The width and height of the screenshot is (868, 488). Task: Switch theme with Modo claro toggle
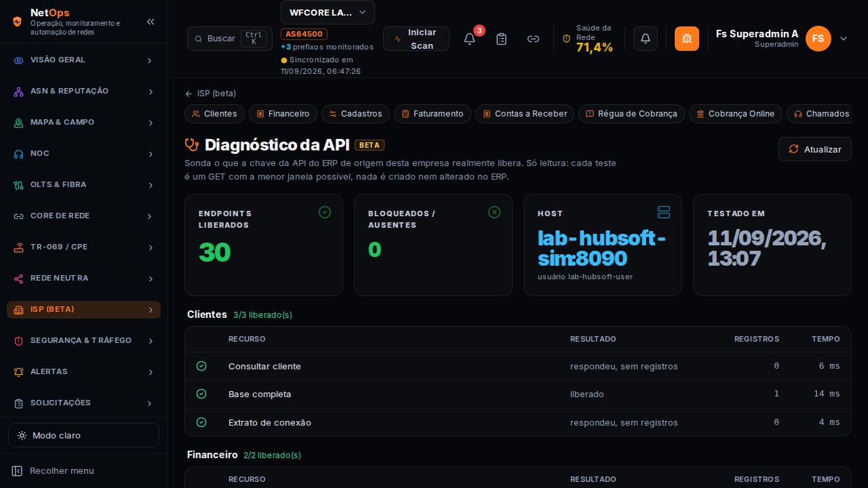point(83,435)
